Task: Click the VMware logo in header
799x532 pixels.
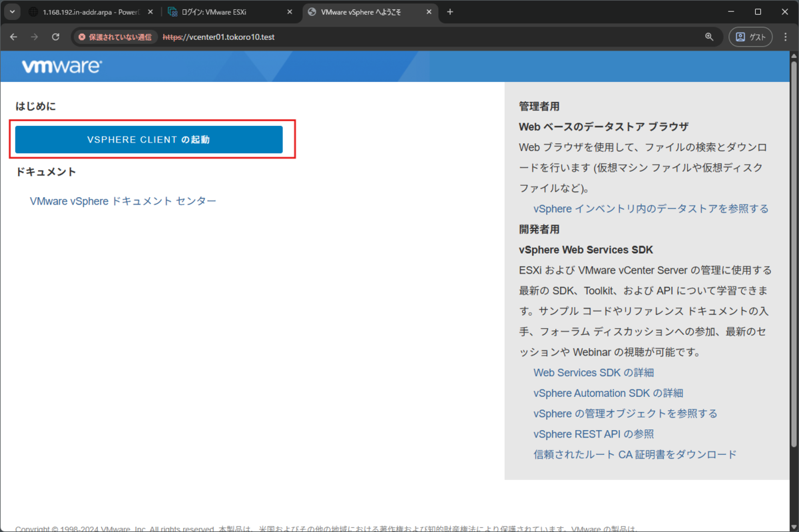Action: coord(62,67)
